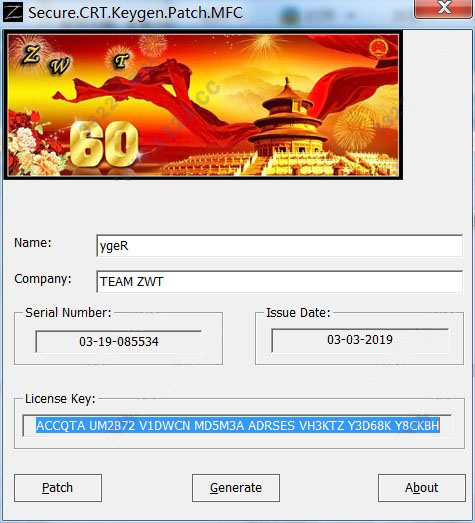Open the About dialog button
This screenshot has width=475, height=523.
point(422,488)
